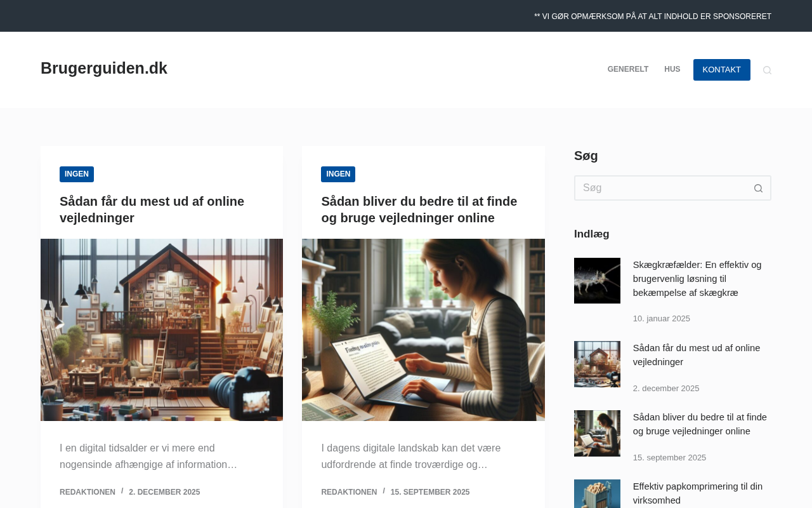Open the Generelt menu item
Image resolution: width=812 pixels, height=508 pixels.
click(x=628, y=69)
